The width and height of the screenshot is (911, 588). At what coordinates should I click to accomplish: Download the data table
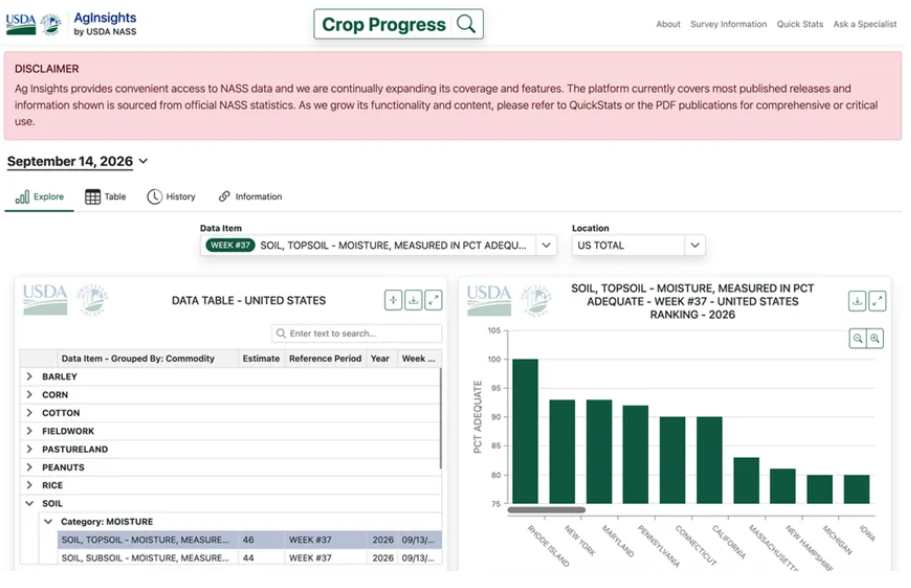(x=413, y=300)
